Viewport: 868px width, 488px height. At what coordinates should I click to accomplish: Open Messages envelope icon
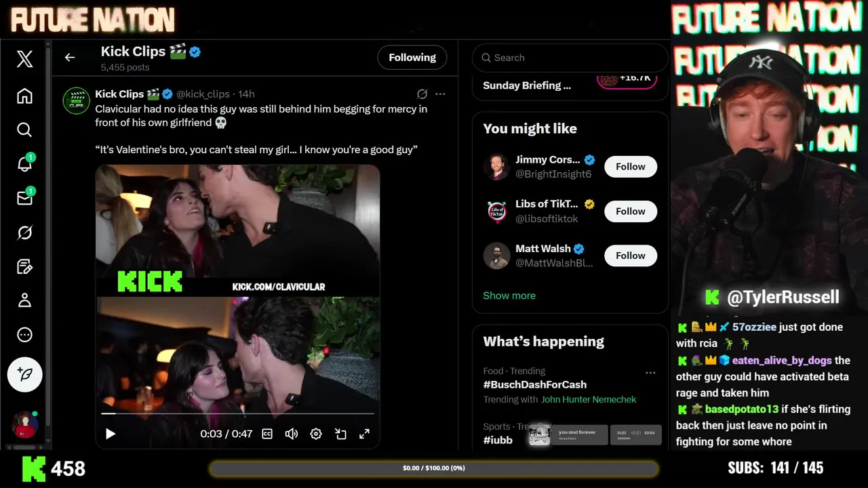pos(24,198)
